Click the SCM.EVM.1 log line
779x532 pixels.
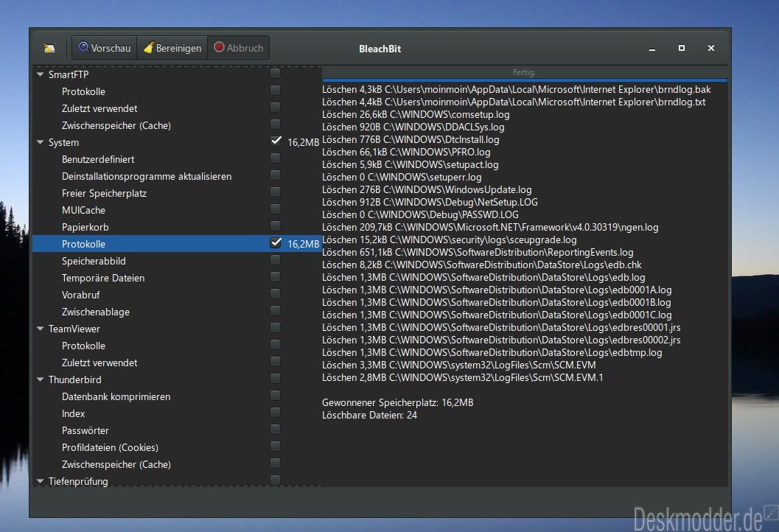(463, 377)
